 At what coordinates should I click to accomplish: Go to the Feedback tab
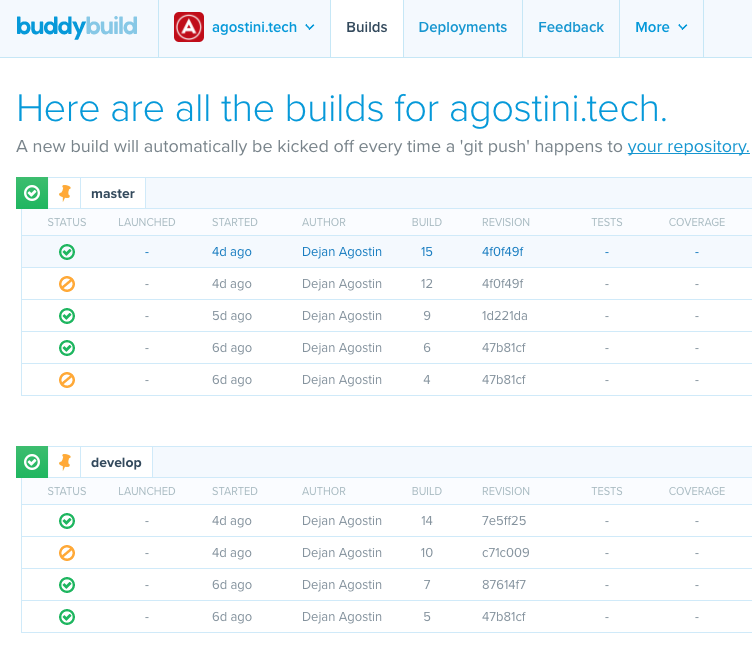570,28
